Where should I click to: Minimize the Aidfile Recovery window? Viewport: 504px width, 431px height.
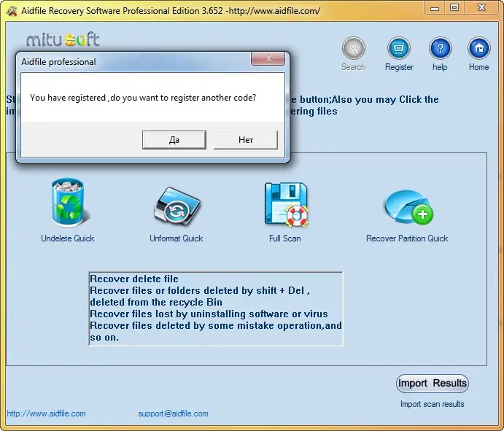(435, 8)
